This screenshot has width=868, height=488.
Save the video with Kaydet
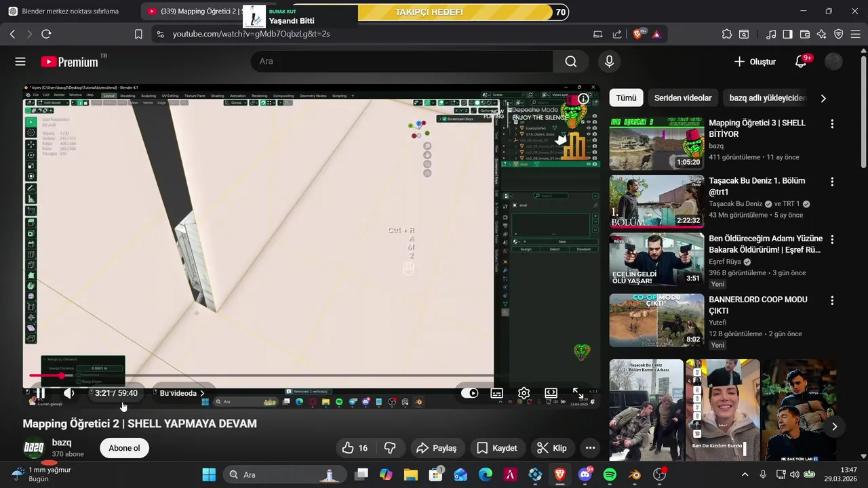pos(497,448)
